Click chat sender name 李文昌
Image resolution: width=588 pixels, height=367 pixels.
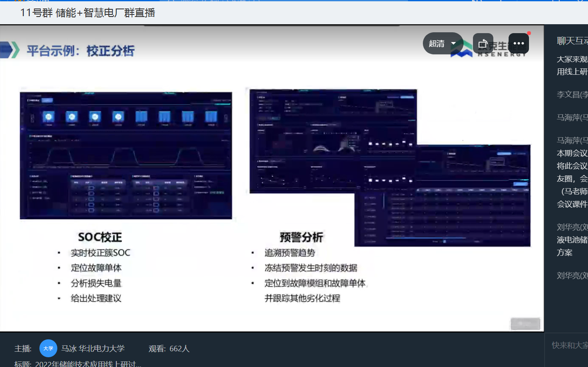click(572, 95)
